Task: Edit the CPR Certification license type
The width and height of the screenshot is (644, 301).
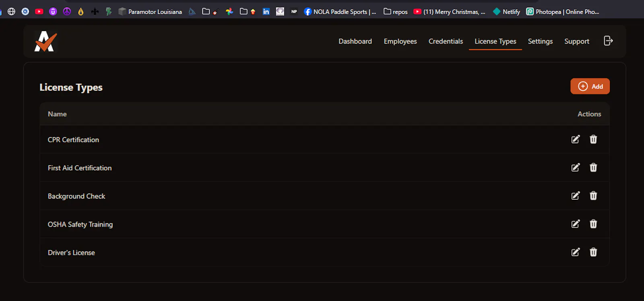Action: tap(576, 139)
